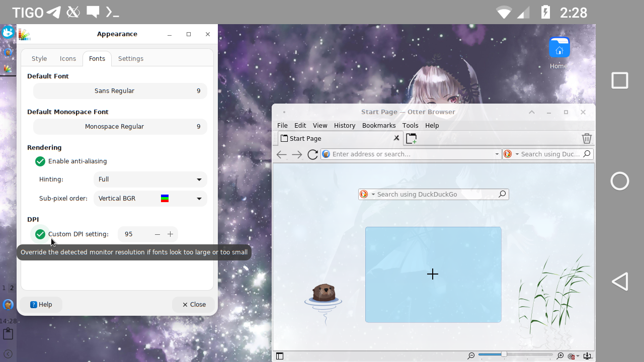Open the Sub-pixel order dropdown

pos(150,199)
